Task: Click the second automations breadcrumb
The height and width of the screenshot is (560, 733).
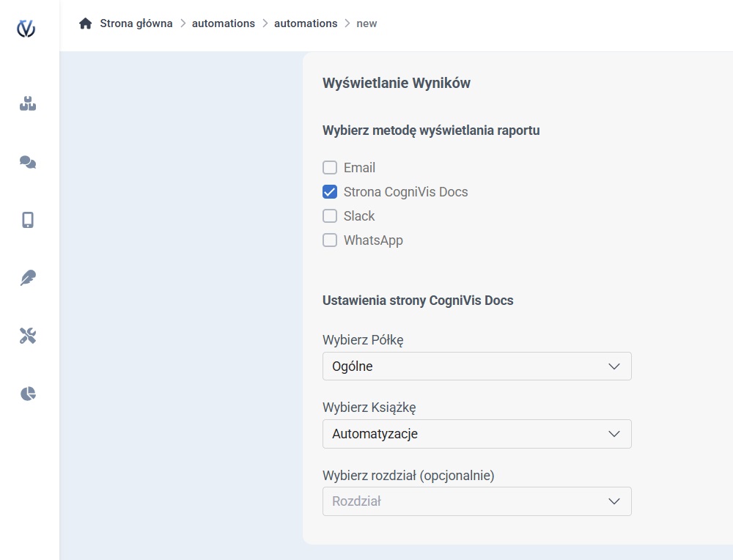Action: click(x=306, y=23)
